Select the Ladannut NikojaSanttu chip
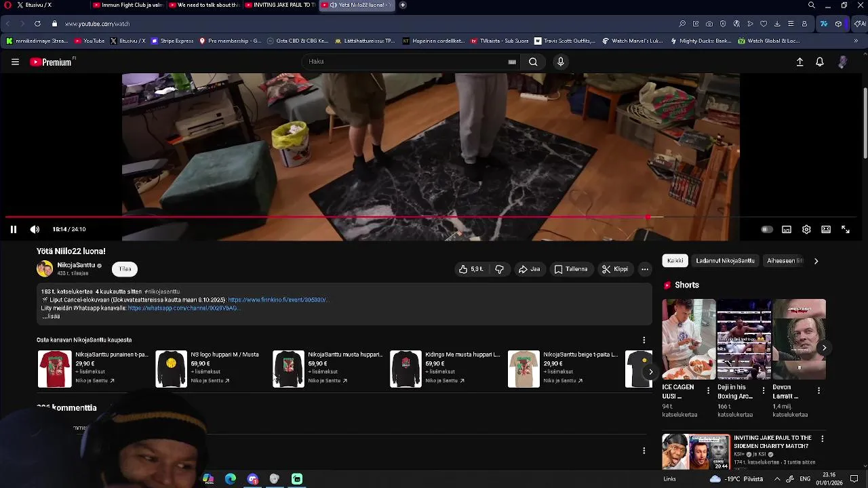This screenshot has height=488, width=868. (725, 261)
